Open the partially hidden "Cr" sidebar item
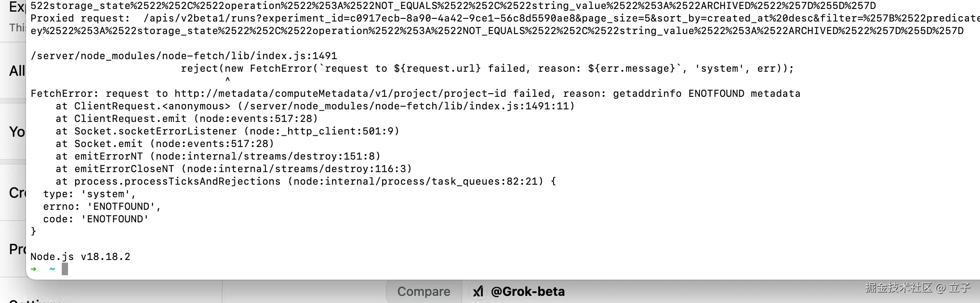 click(x=17, y=193)
